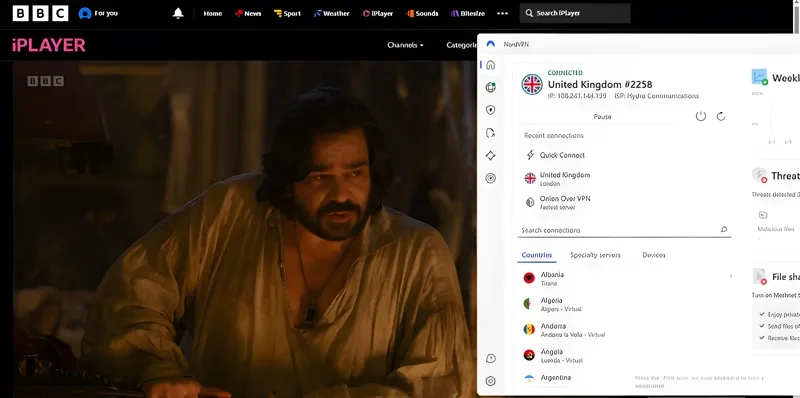
Task: Open the Threat Protection shield icon
Action: click(x=490, y=110)
